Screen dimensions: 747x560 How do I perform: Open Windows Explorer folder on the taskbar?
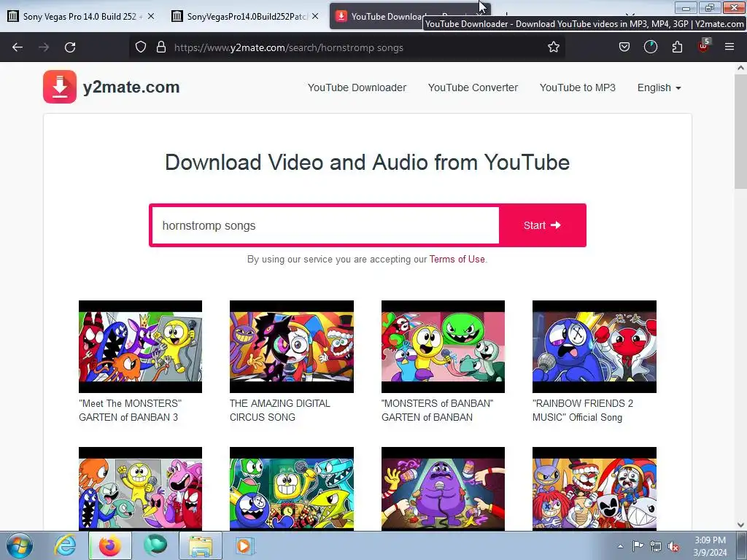pos(201,545)
